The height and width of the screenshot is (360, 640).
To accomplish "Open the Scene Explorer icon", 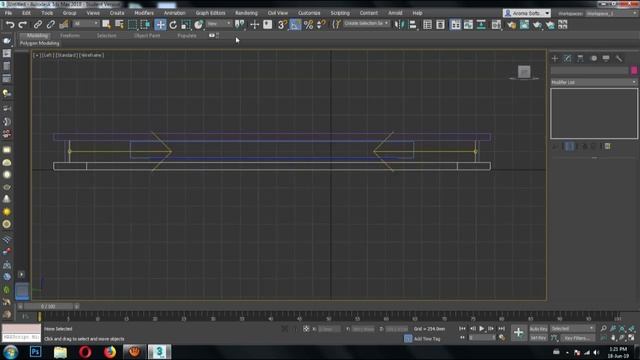I will pyautogui.click(x=427, y=24).
